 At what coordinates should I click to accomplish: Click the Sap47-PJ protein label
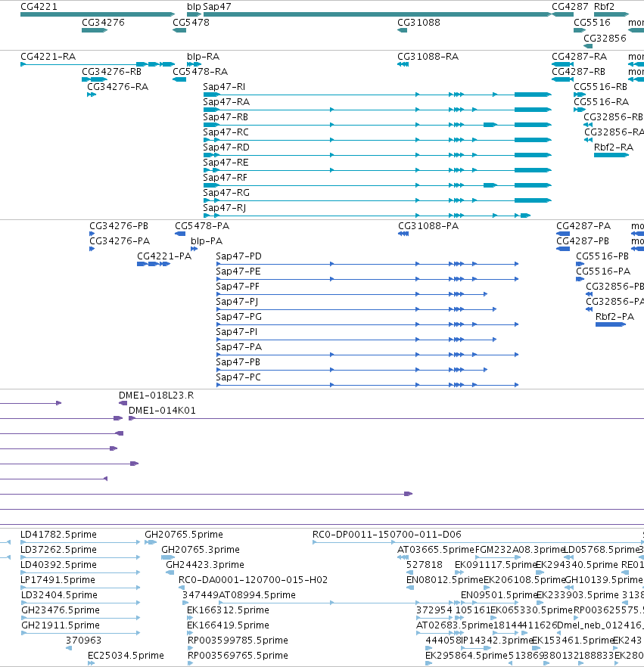(x=237, y=302)
